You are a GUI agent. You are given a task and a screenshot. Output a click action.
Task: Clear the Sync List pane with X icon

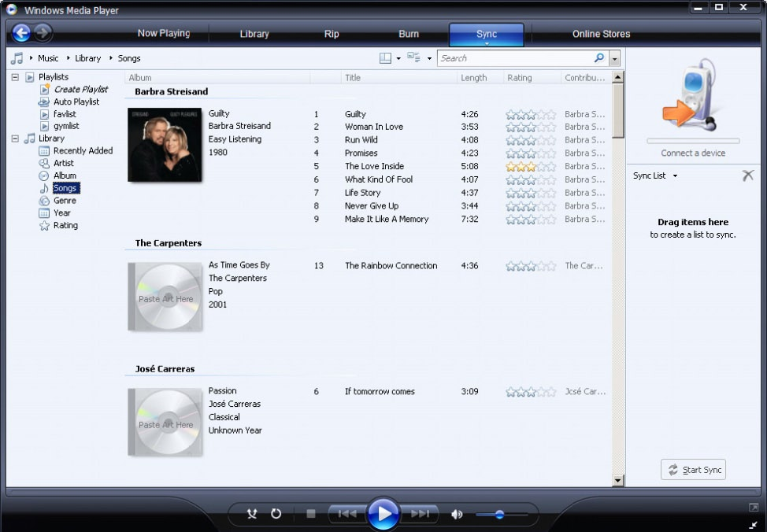coord(747,175)
